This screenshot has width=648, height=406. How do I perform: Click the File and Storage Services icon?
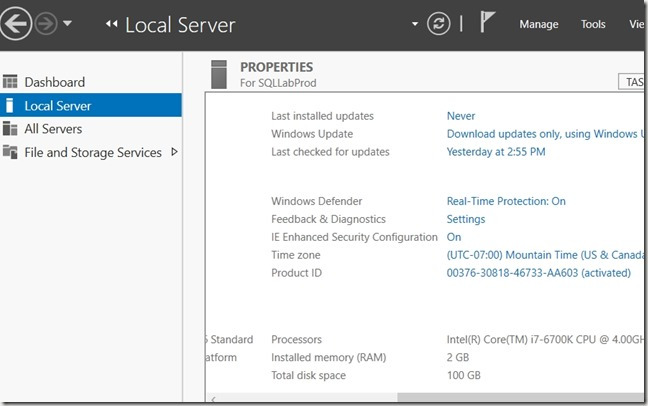[x=10, y=153]
